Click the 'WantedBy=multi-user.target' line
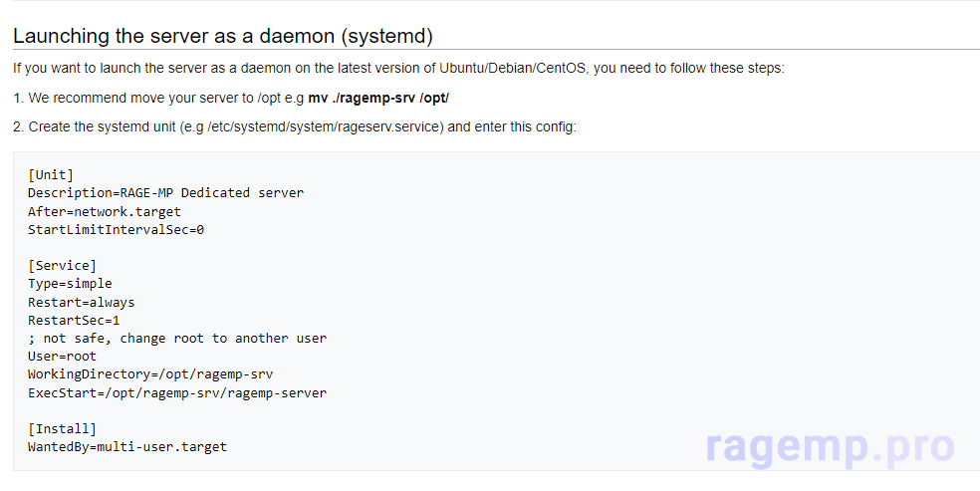This screenshot has width=980, height=491. (x=127, y=446)
